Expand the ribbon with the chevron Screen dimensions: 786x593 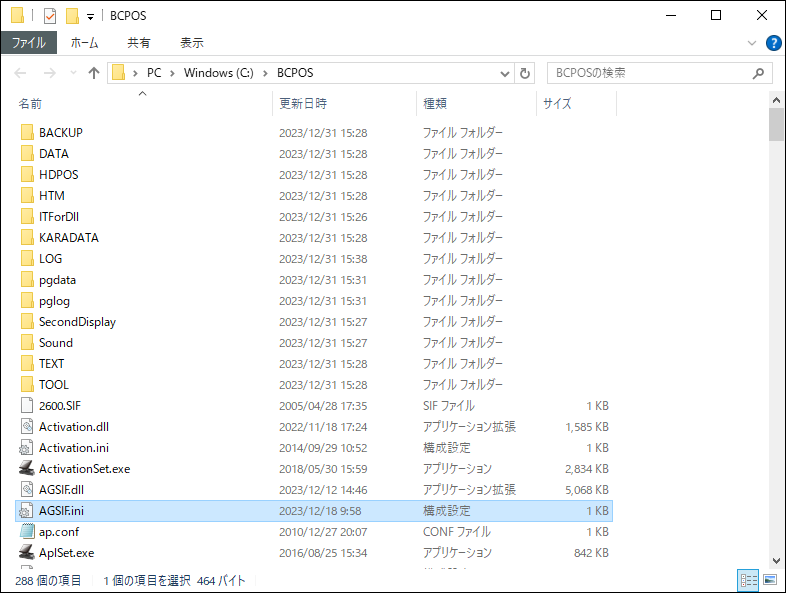click(753, 43)
